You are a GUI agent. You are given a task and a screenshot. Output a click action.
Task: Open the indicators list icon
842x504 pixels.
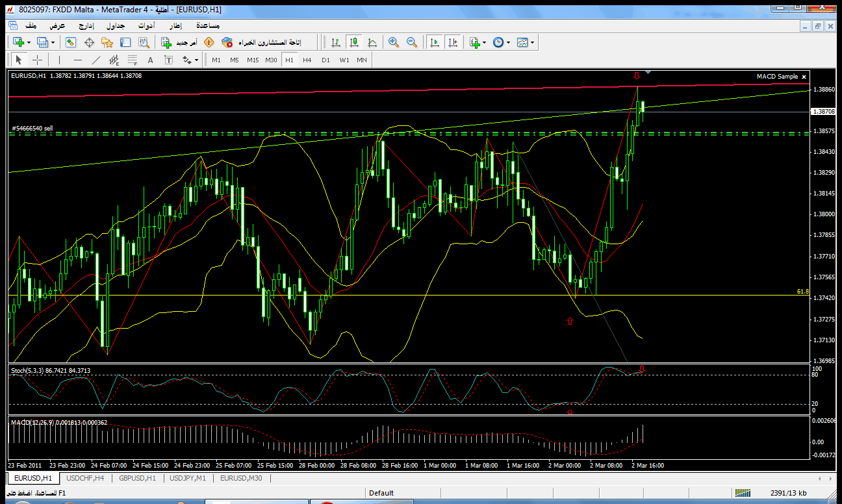pos(475,42)
